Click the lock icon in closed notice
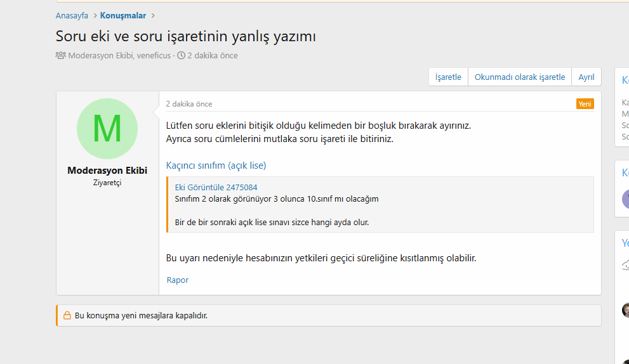 pos(67,315)
